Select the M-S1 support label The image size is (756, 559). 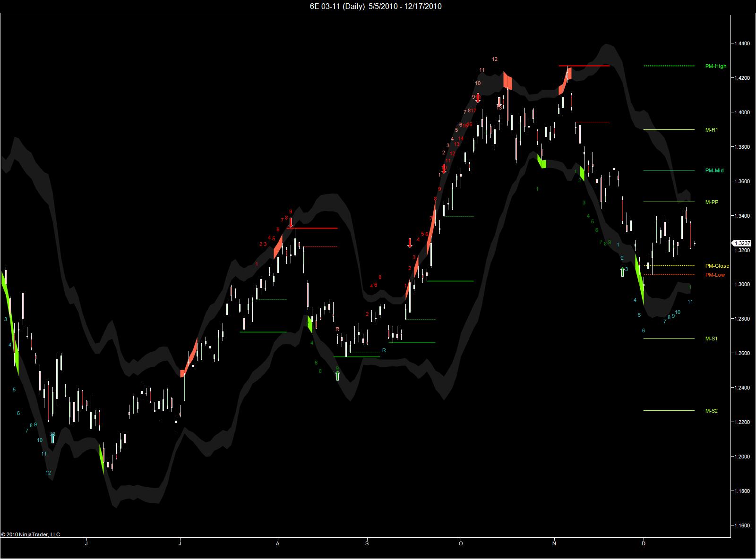point(712,339)
